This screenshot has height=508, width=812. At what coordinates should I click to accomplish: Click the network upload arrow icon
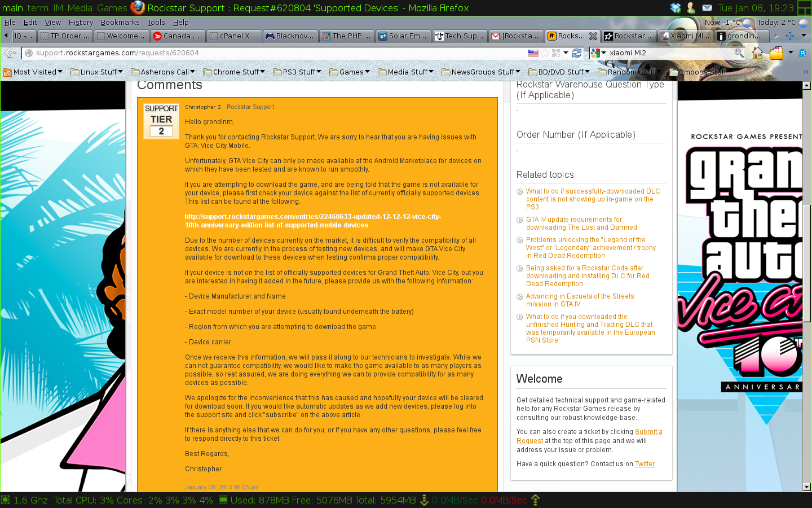[536, 500]
